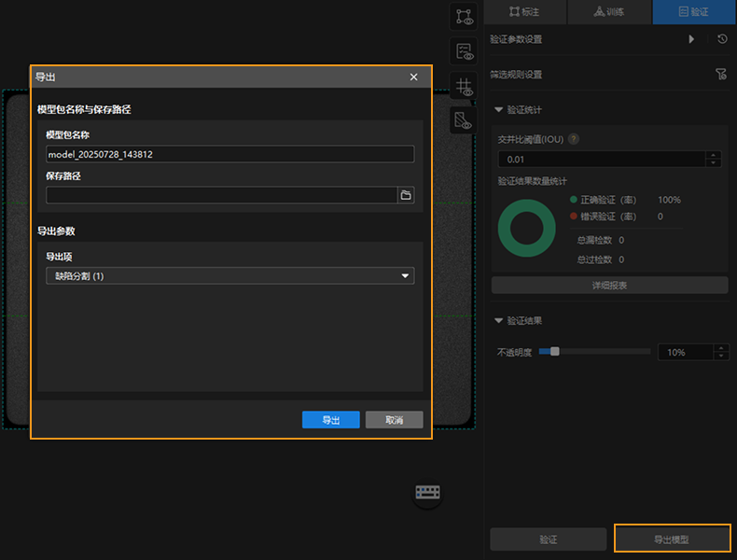Image resolution: width=737 pixels, height=560 pixels.
Task: Click the 不透明度 slider handle
Action: pos(555,352)
